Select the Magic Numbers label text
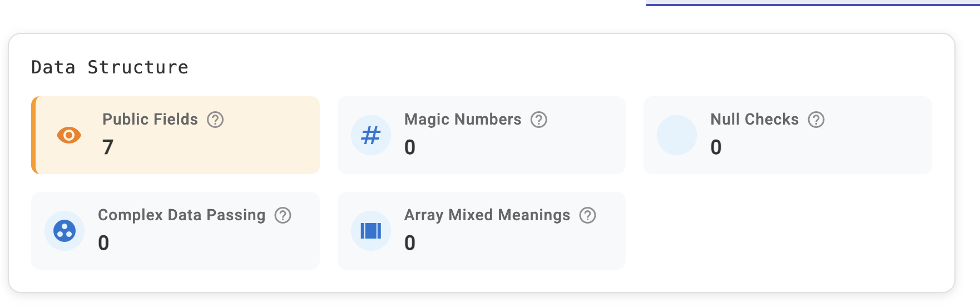980x307 pixels. (x=463, y=120)
